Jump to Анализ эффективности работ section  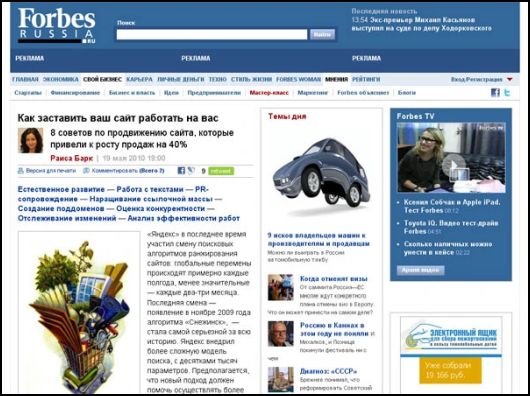tap(184, 218)
